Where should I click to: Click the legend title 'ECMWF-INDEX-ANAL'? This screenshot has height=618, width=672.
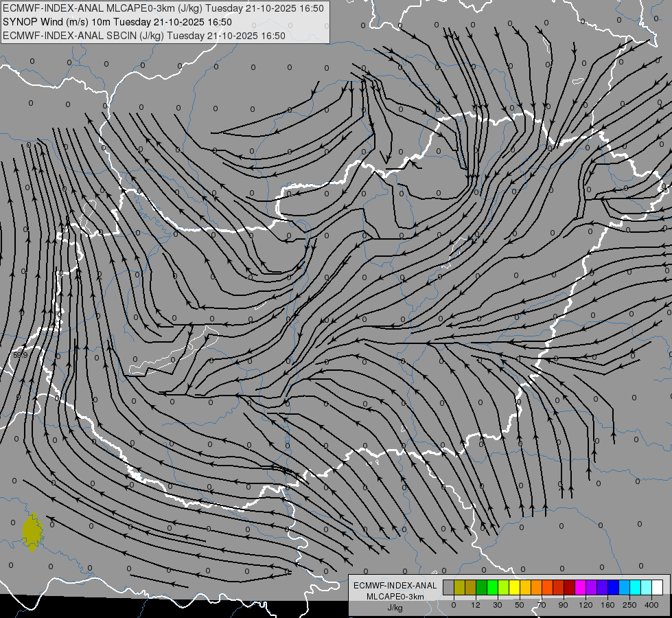pos(395,586)
